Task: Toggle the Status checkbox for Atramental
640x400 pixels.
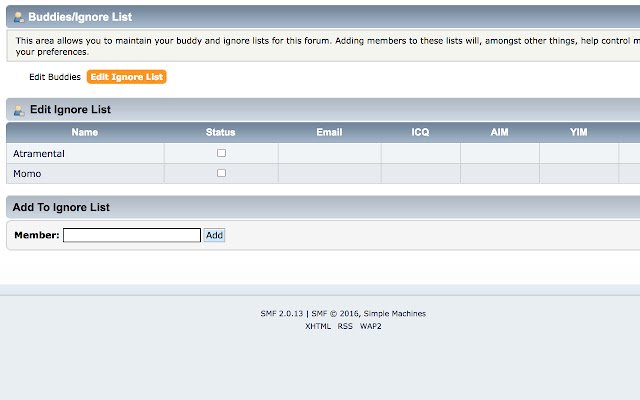Action: click(x=221, y=153)
